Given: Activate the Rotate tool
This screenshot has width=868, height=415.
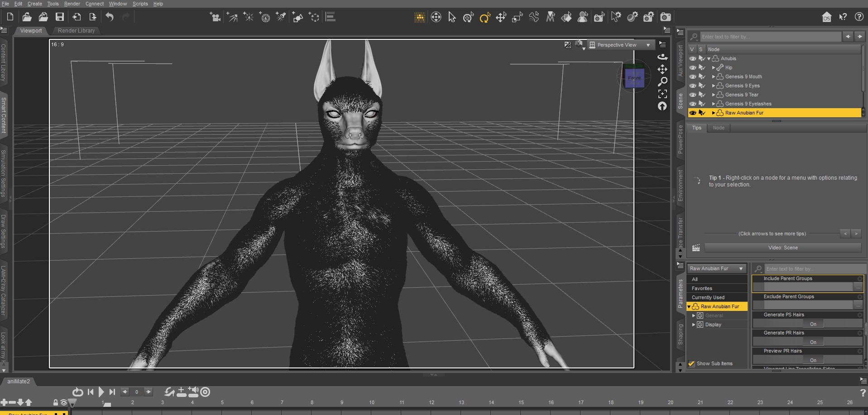Looking at the screenshot, I should pyautogui.click(x=484, y=17).
